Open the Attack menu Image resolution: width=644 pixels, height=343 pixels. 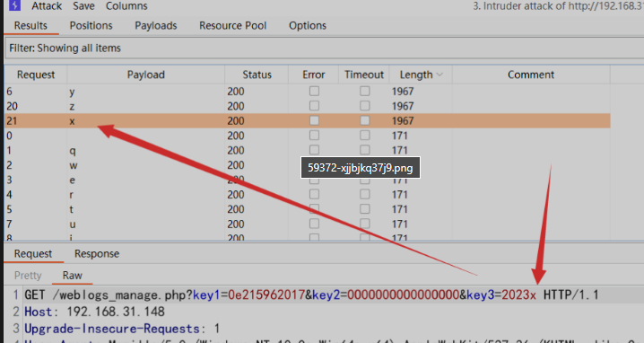[x=47, y=6]
